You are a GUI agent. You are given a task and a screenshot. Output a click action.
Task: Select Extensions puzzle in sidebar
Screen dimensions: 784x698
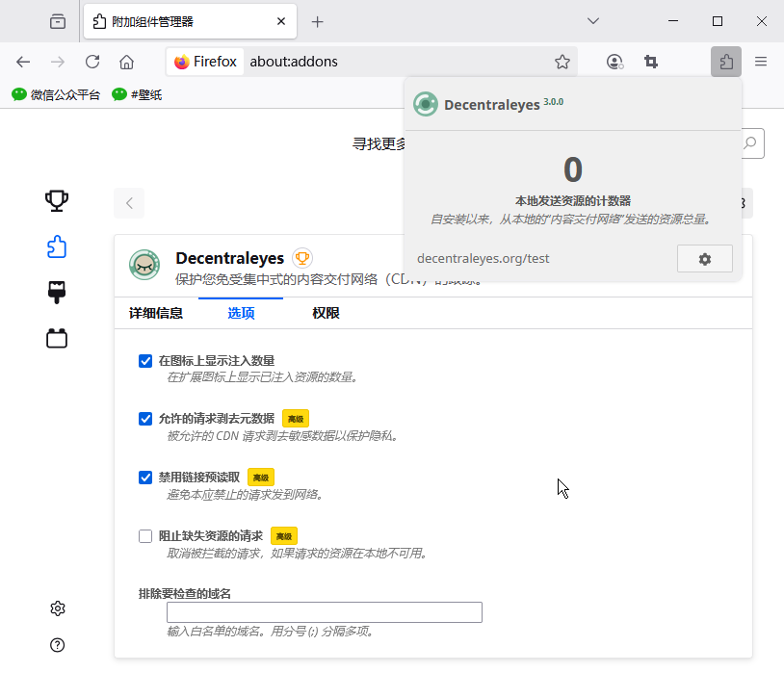pos(57,246)
